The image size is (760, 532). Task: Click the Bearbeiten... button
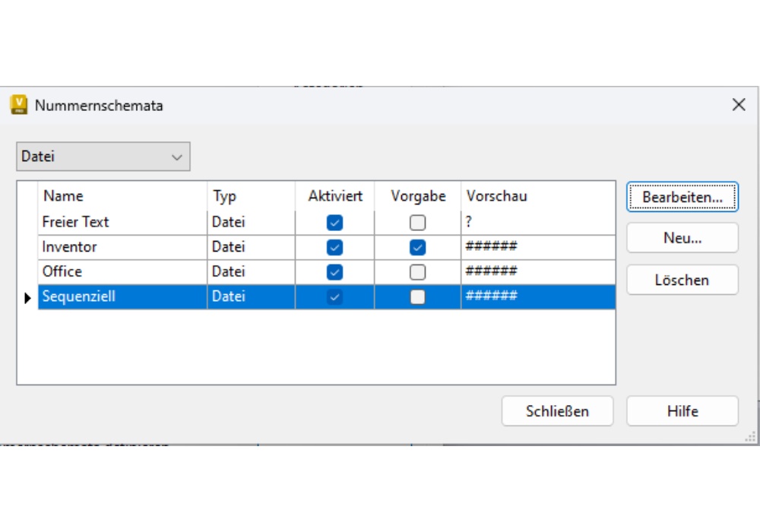tap(682, 197)
